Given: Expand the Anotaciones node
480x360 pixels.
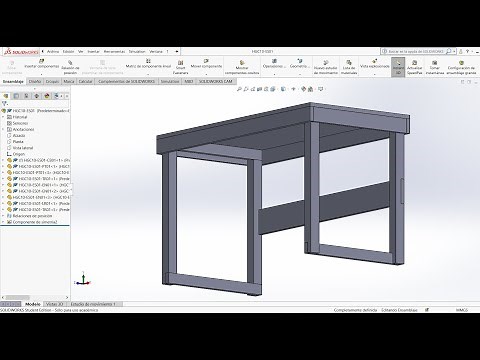Looking at the screenshot, I should click(3, 129).
